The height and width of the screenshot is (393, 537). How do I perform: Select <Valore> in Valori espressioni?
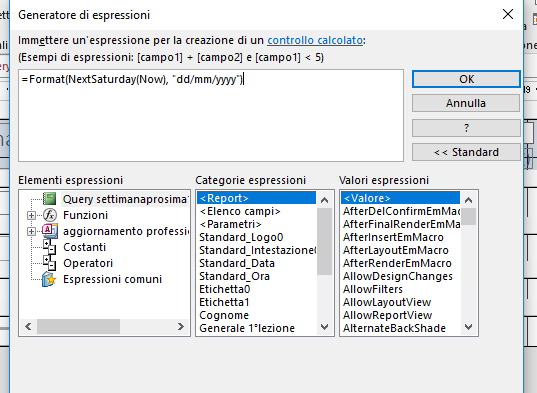click(400, 198)
